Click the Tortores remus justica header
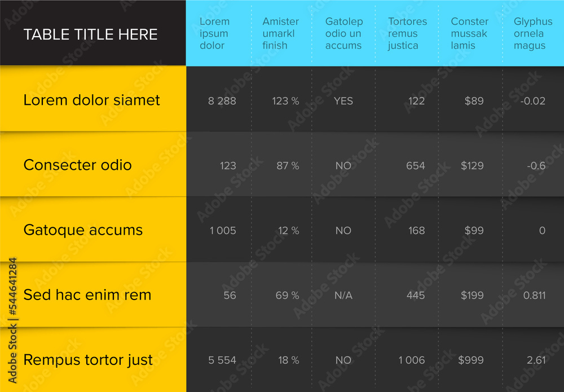 407,33
